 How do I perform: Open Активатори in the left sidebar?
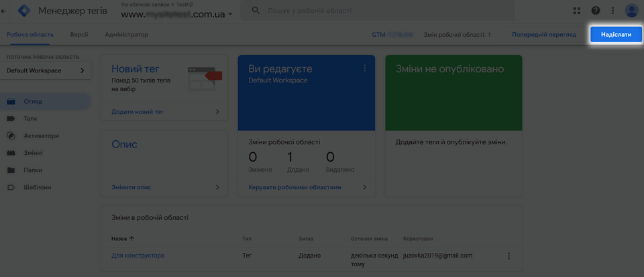pos(42,135)
